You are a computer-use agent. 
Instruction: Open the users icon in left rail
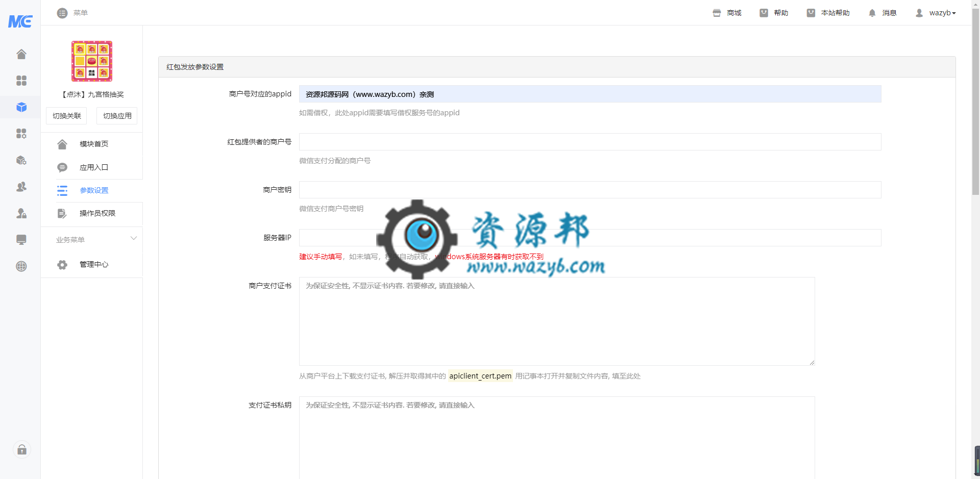point(21,187)
